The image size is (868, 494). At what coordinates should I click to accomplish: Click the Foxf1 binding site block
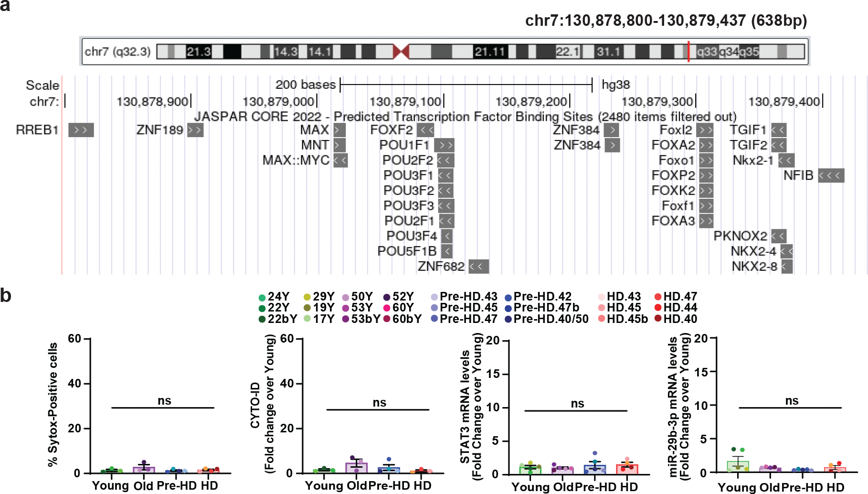click(x=706, y=205)
